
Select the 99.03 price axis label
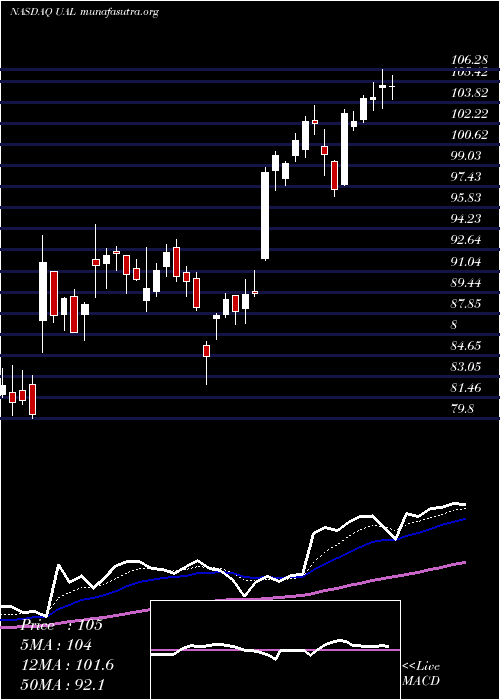[x=466, y=156]
